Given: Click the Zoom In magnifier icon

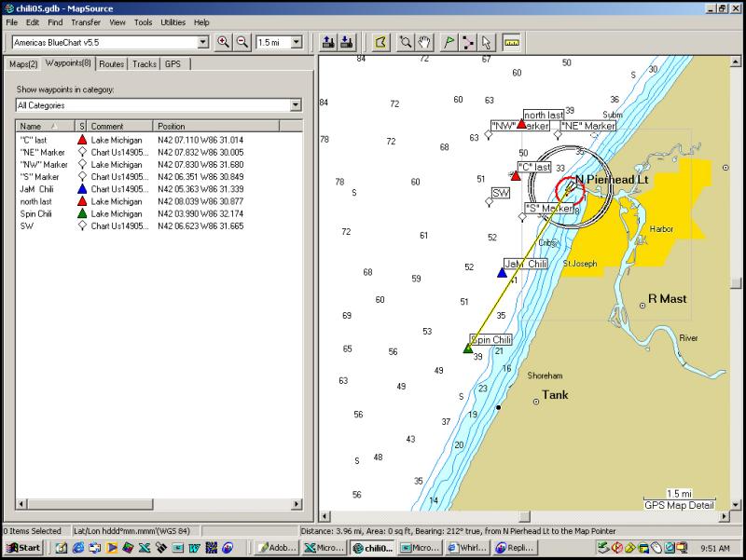Looking at the screenshot, I should pos(224,42).
